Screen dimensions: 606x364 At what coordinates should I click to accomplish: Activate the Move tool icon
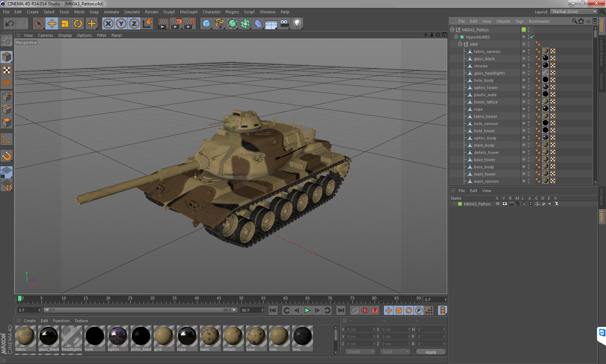point(52,24)
